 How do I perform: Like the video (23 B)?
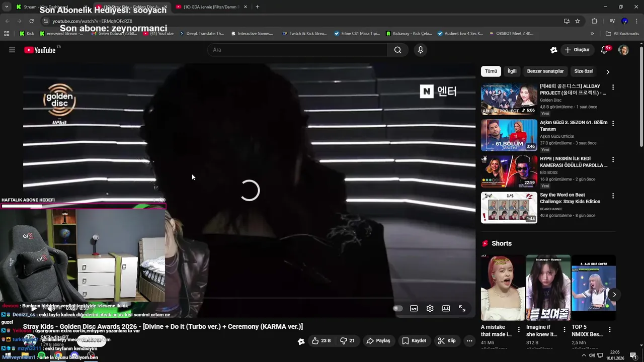(321, 341)
